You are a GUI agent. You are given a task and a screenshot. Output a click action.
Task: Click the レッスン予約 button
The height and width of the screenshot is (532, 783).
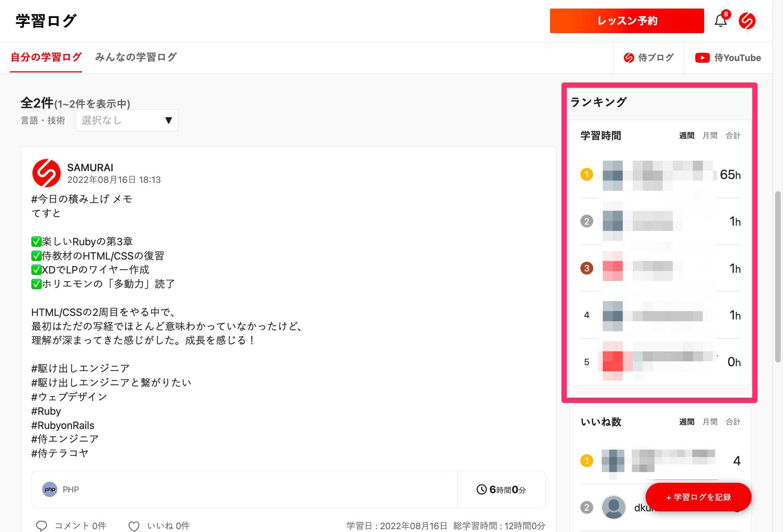click(627, 21)
